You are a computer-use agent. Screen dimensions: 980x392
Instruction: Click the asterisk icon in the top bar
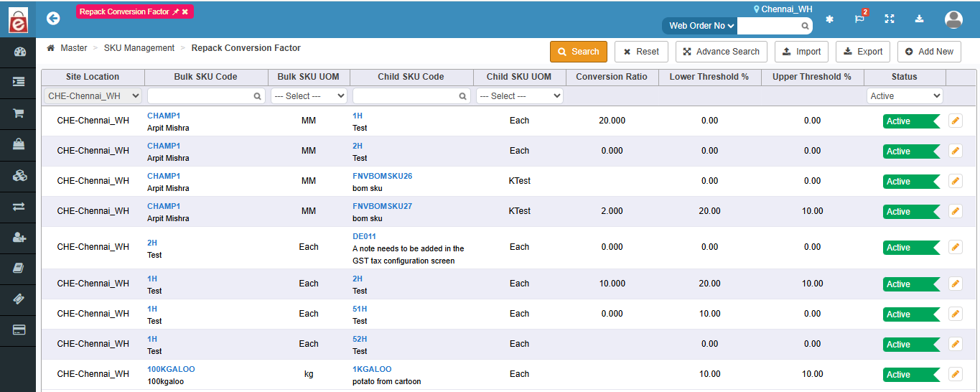click(829, 19)
